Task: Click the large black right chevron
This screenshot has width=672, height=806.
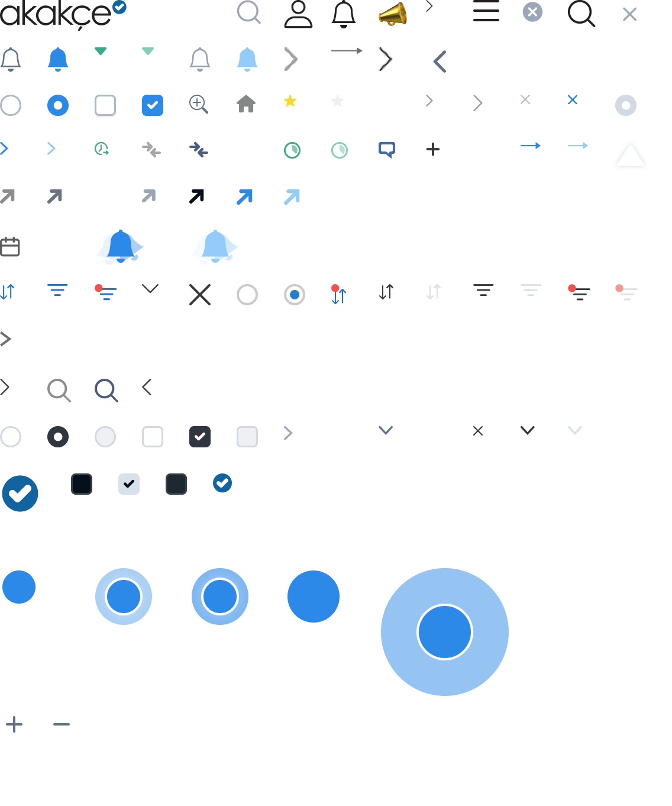Action: [x=386, y=59]
